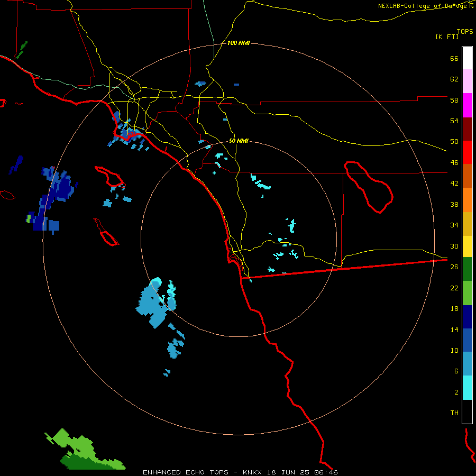The height and width of the screenshot is (476, 476).
Task: Click the light pink legend swatch
Action: pyautogui.click(x=467, y=81)
